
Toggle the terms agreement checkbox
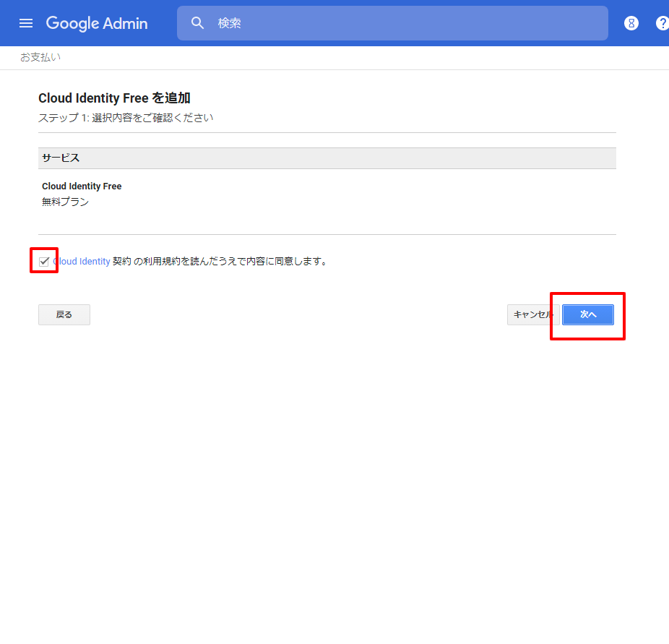click(44, 262)
